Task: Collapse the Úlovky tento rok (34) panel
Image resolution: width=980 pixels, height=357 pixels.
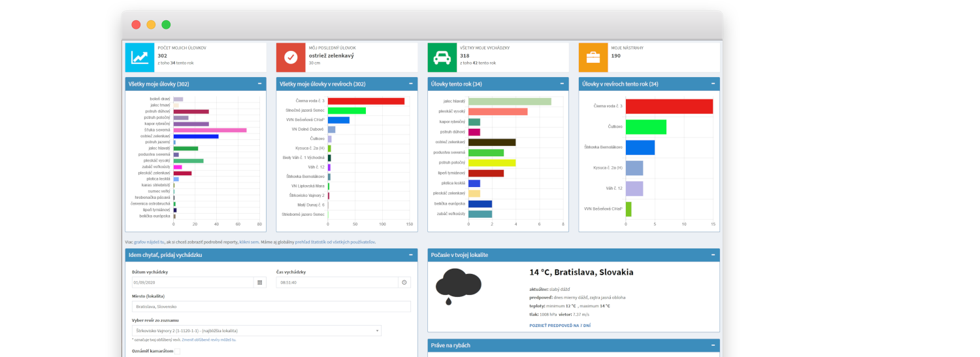Action: (x=562, y=84)
